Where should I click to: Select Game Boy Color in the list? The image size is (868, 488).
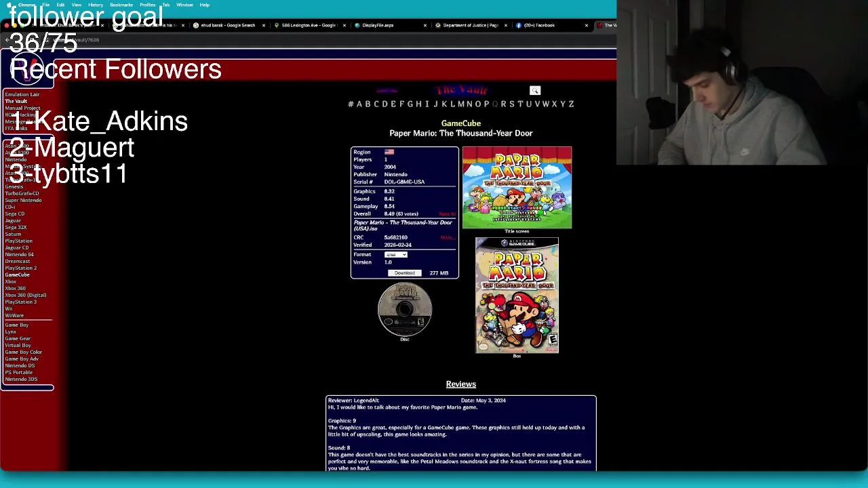(x=24, y=352)
